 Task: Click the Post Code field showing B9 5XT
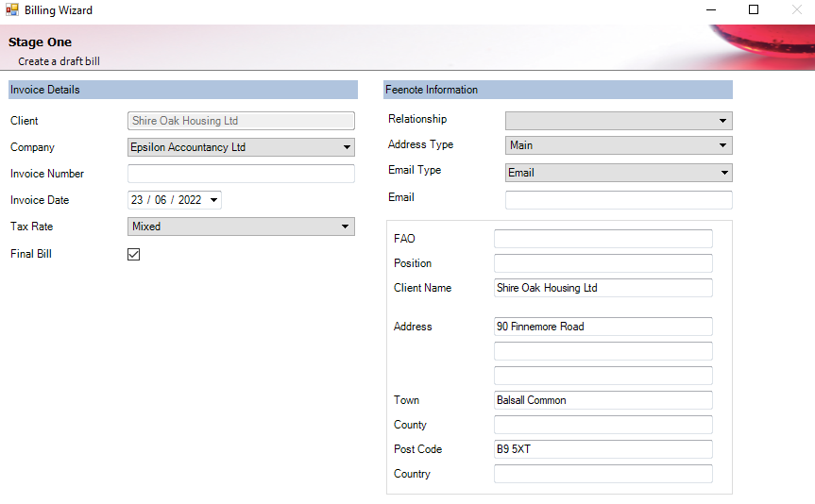pos(603,449)
